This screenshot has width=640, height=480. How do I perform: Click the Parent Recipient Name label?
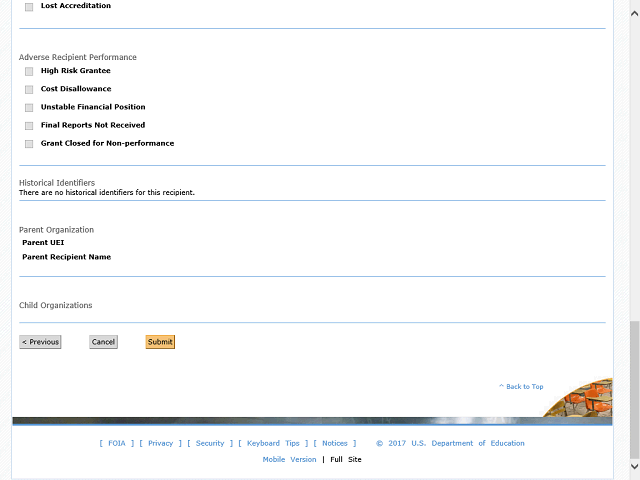click(x=67, y=257)
